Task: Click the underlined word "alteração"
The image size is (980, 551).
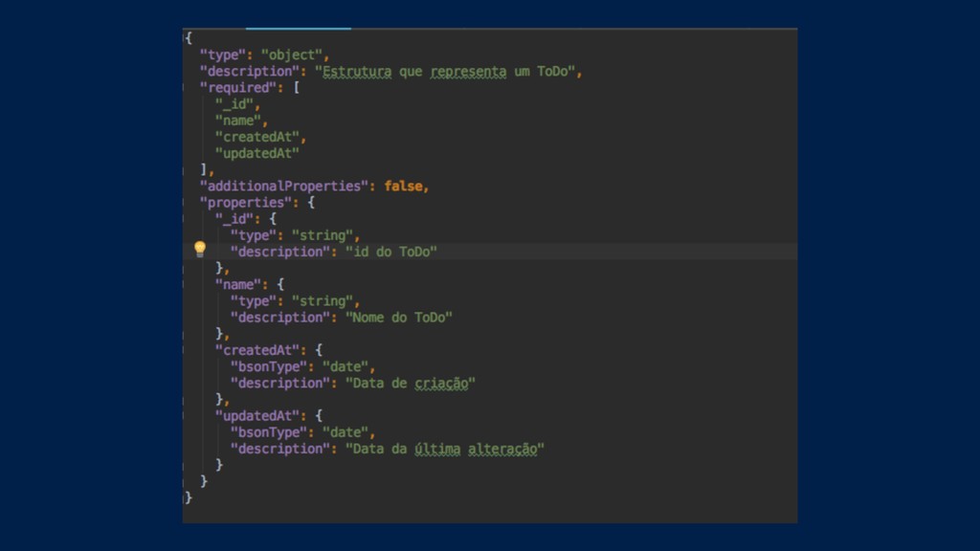Action: [x=502, y=450]
